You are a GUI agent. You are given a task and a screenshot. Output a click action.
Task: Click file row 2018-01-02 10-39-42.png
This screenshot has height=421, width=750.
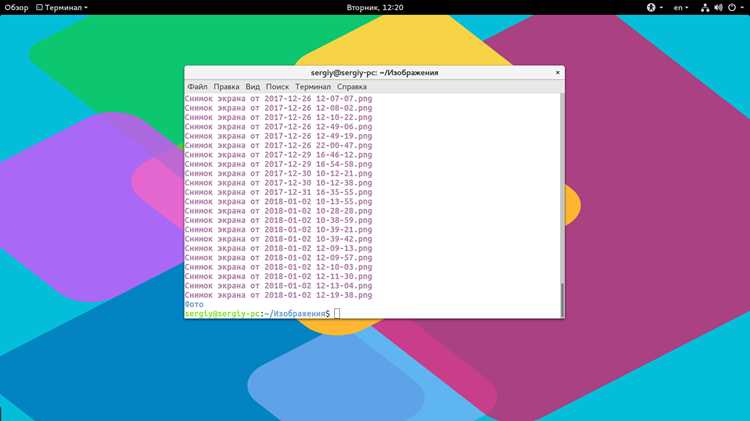tap(278, 239)
